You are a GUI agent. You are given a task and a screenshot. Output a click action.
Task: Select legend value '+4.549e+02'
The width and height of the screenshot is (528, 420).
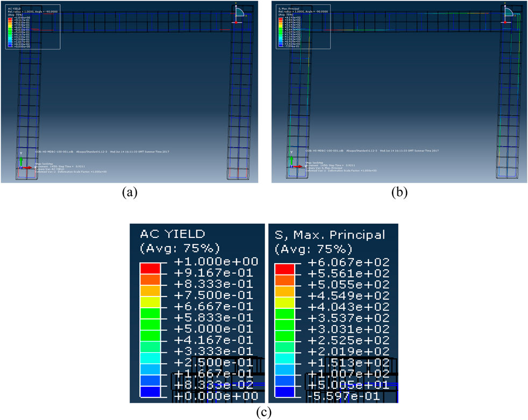349,295
